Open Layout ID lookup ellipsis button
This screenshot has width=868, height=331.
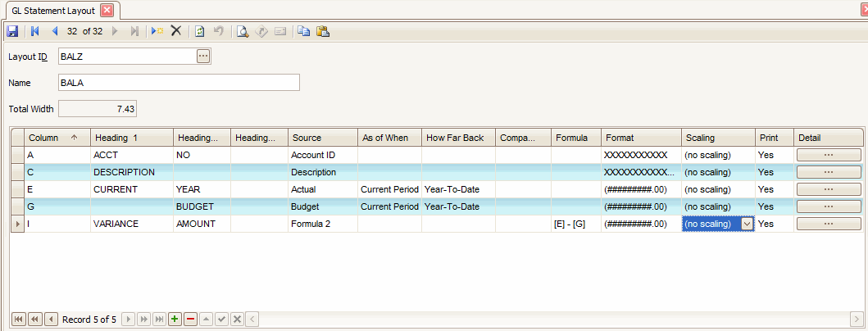[203, 56]
